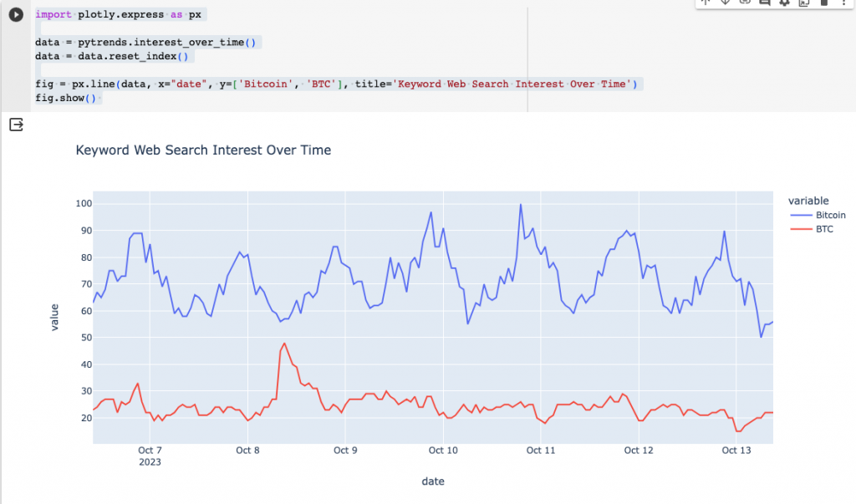Open cell settings gear icon
Viewport: 856px width, 504px height.
[x=784, y=3]
